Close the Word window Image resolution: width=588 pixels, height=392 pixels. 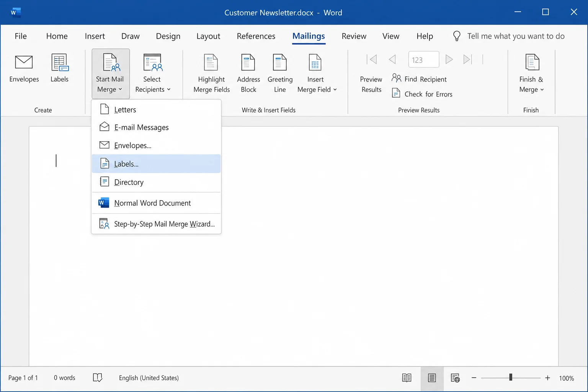574,12
